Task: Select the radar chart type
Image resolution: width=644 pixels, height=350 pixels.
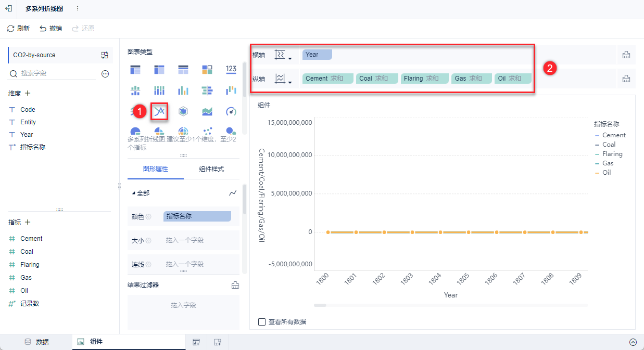Action: [183, 111]
